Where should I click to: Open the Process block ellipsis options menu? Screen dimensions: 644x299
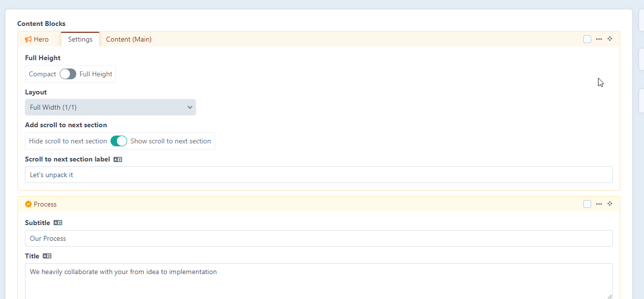pos(599,204)
